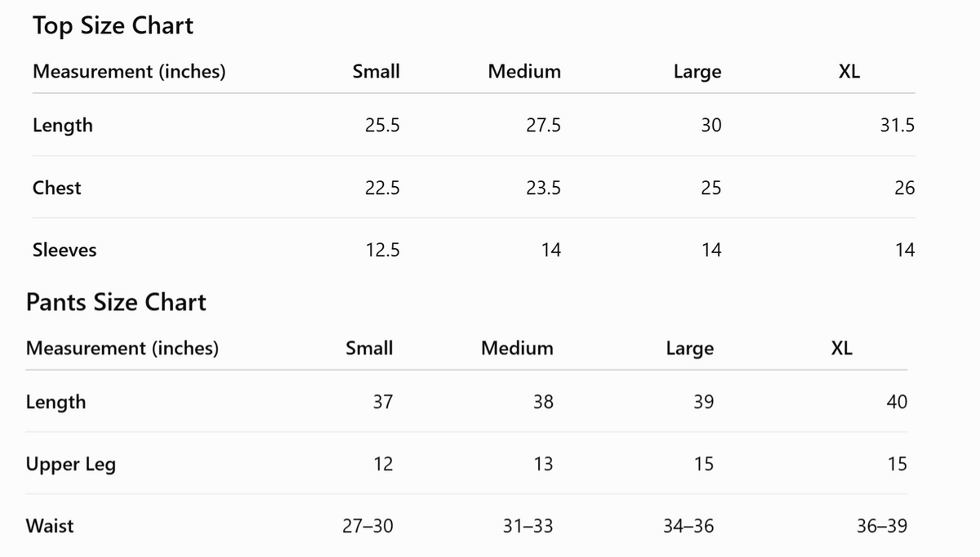Select the Waist range 36–39
The image size is (980, 557).
(881, 526)
